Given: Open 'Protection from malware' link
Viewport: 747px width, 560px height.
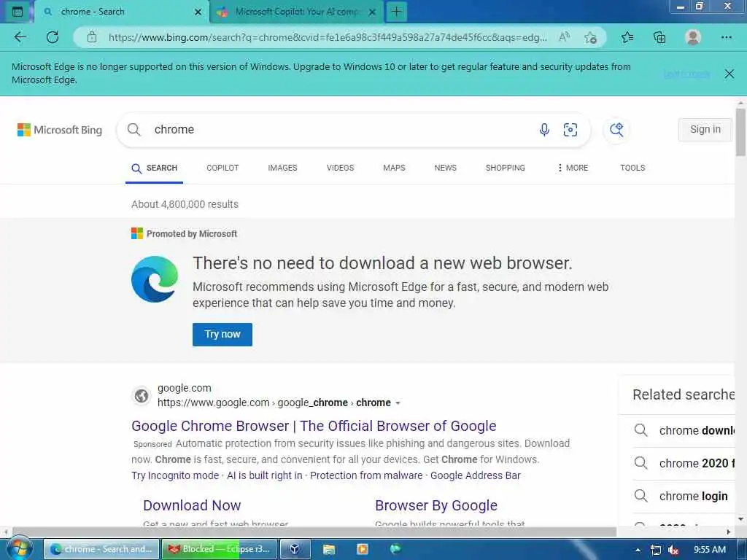Looking at the screenshot, I should pos(366,475).
